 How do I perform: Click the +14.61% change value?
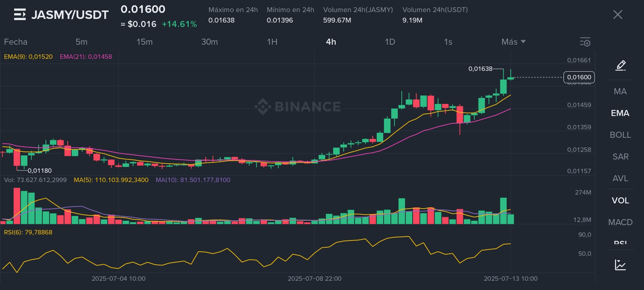(x=180, y=24)
